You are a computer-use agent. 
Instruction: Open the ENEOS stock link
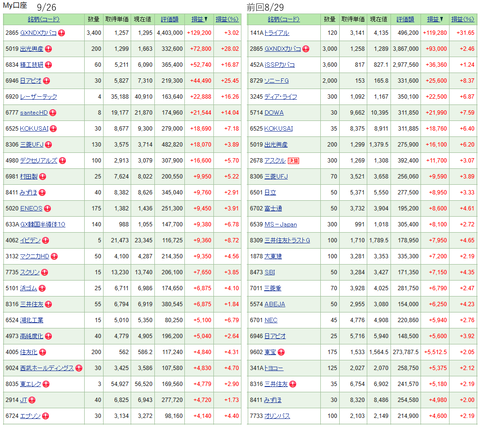click(31, 209)
